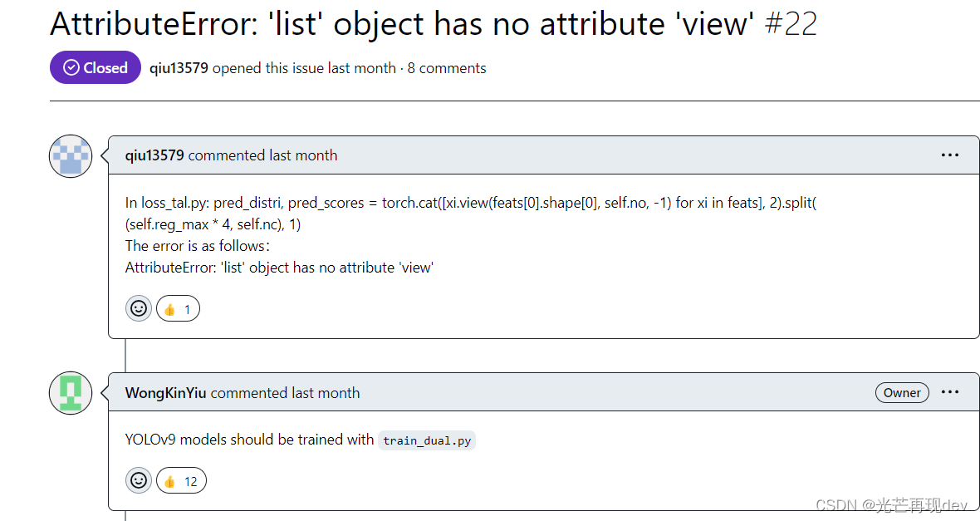Open emoji reaction picker on qiu13579's comment

139,309
